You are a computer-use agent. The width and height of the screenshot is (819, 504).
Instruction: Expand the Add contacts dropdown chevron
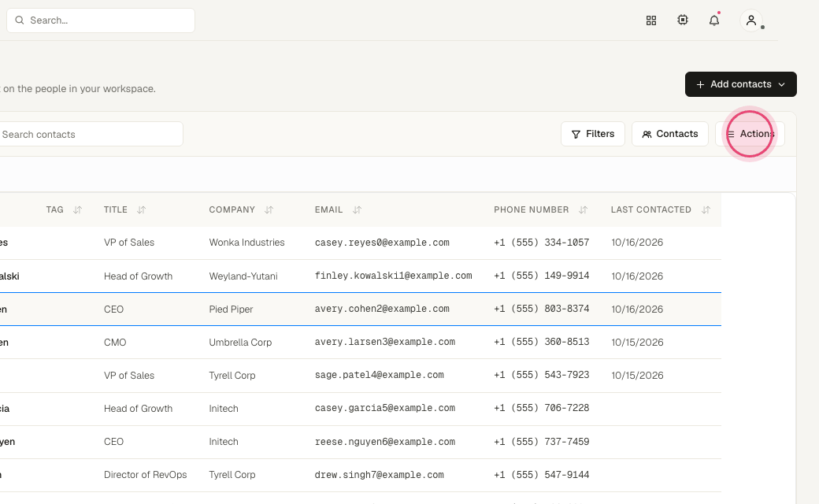781,84
